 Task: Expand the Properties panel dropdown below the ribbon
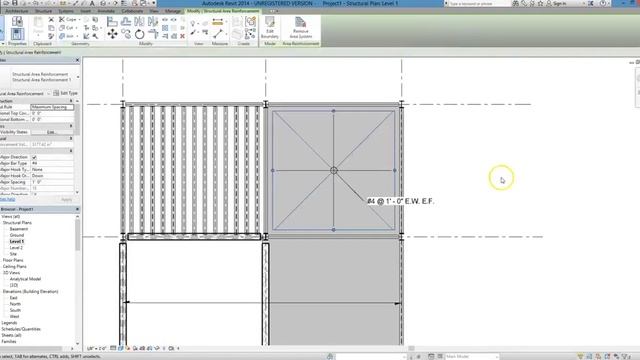pyautogui.click(x=3, y=43)
